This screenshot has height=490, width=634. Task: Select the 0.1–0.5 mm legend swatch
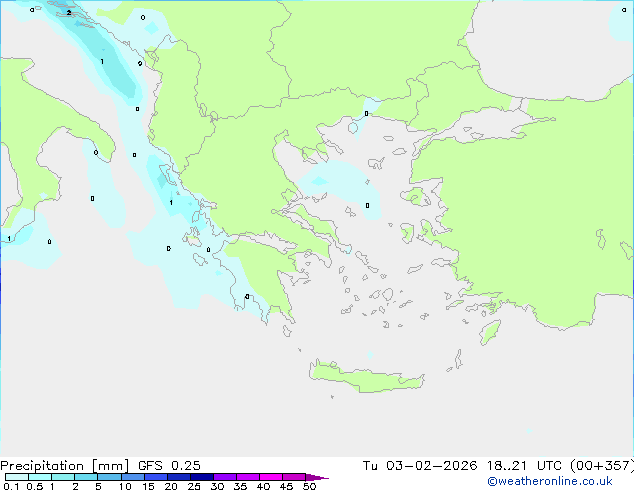pos(17,477)
